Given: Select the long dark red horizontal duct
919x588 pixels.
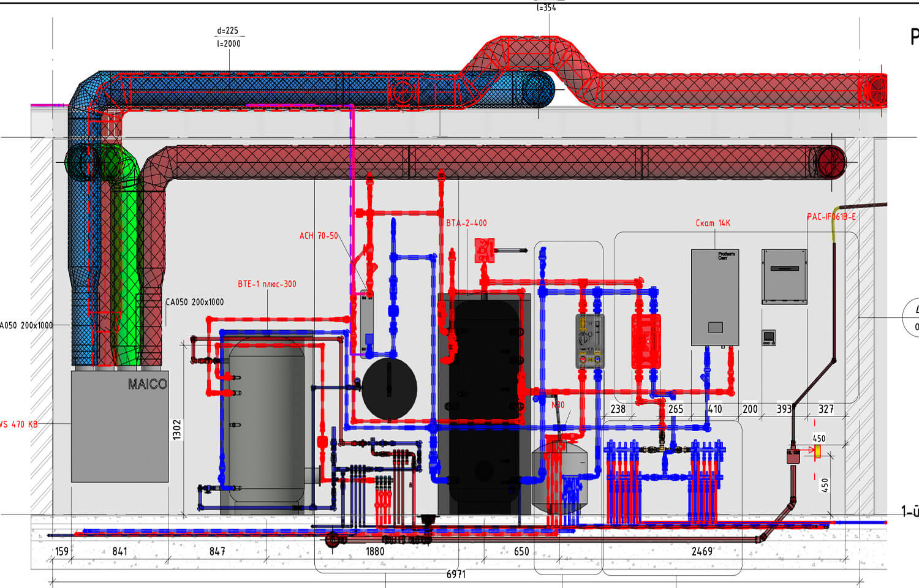Looking at the screenshot, I should (x=490, y=163).
